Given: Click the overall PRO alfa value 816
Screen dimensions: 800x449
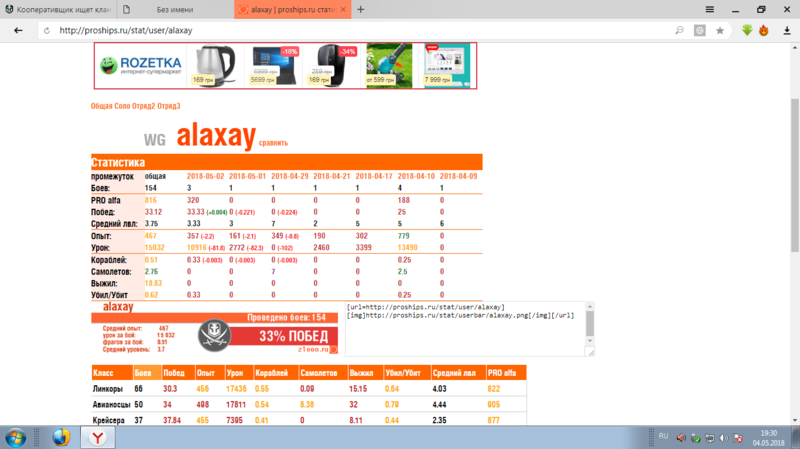Looking at the screenshot, I should click(x=151, y=200).
